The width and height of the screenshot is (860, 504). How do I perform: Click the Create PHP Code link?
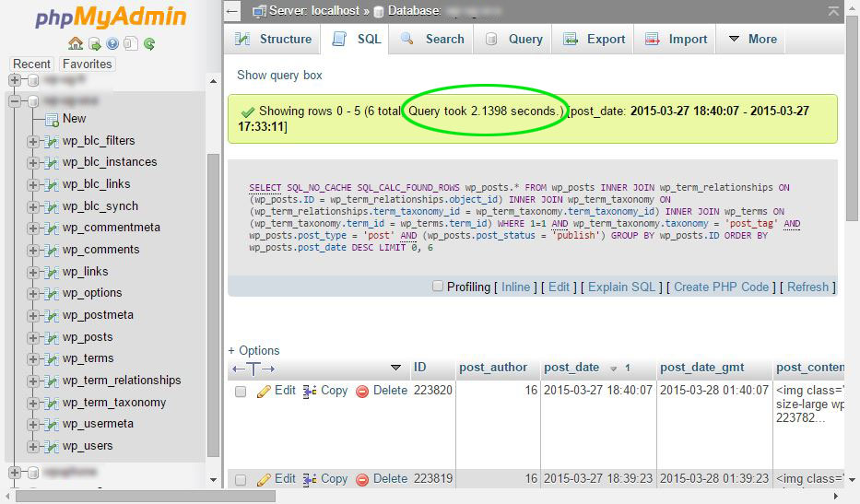tap(721, 287)
